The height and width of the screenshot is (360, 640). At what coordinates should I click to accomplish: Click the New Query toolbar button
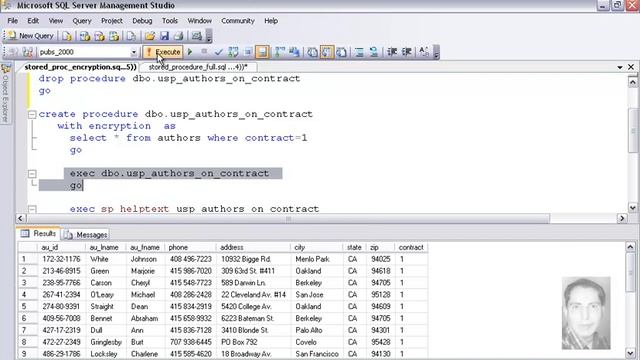coord(31,36)
